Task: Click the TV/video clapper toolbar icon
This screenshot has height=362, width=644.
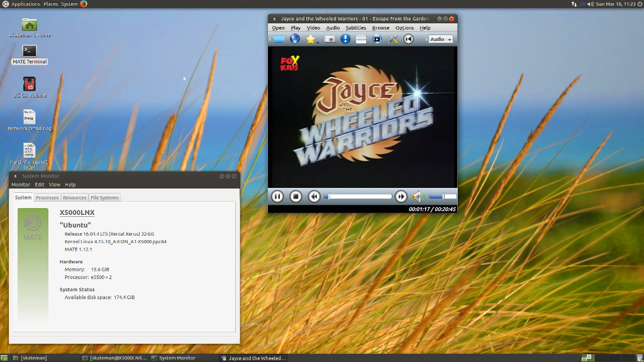Action: coord(377,39)
